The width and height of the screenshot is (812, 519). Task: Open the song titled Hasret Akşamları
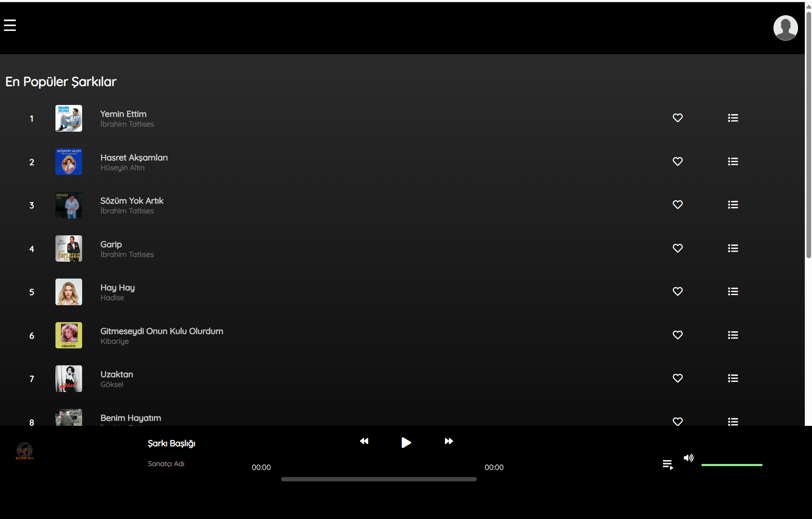click(x=134, y=157)
